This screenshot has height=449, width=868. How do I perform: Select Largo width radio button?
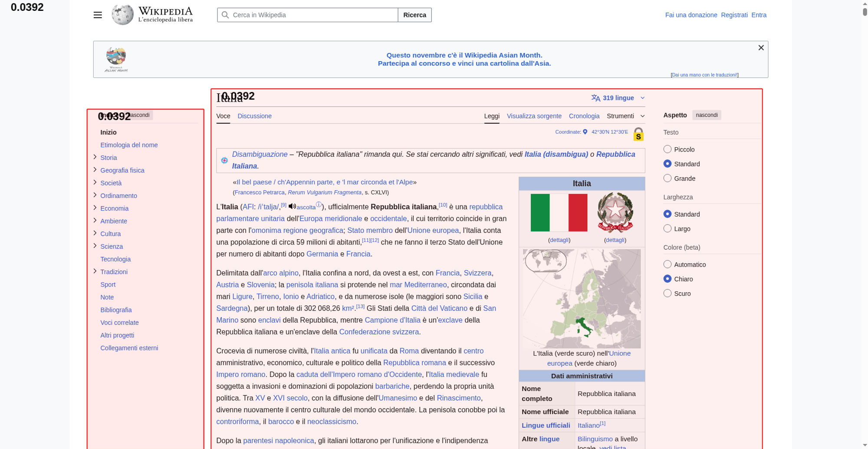[667, 229]
